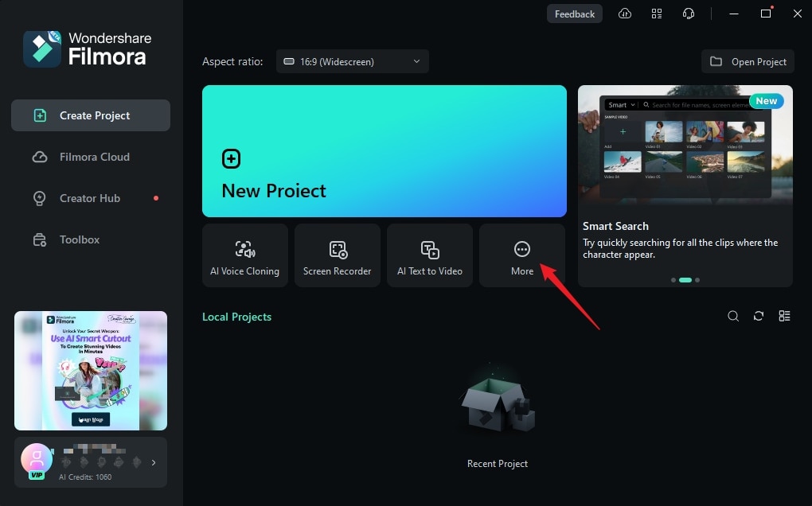
Task: Click the Filmora Cloud cloud icon
Action: pyautogui.click(x=40, y=157)
